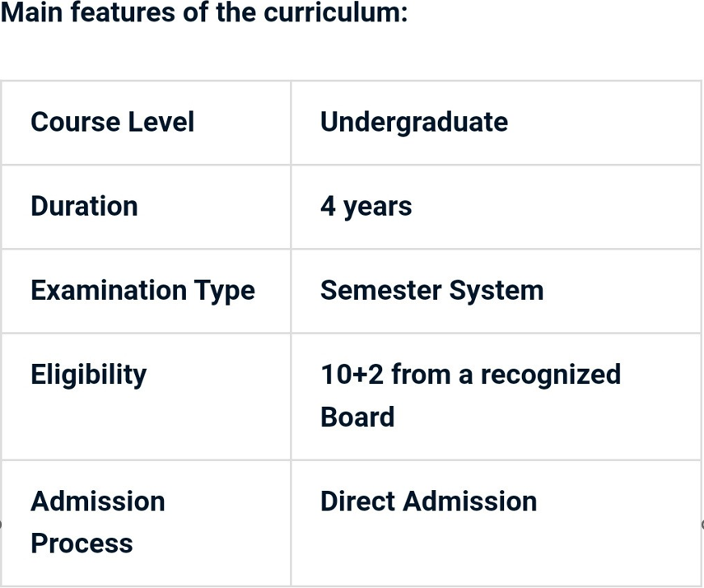Click the 'Main features of the curriculum' heading

[204, 13]
